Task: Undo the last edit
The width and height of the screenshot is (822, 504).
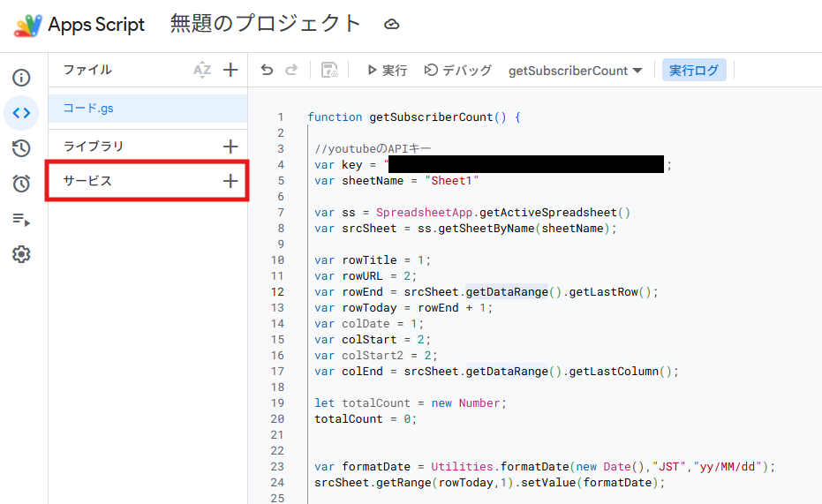Action: click(x=267, y=70)
